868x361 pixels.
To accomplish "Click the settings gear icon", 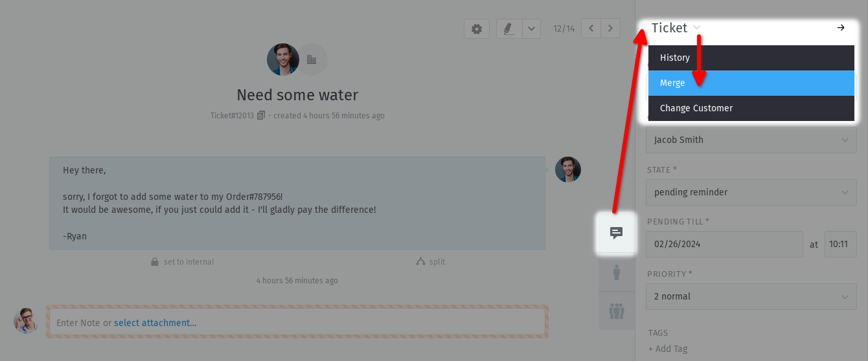I will [x=477, y=28].
